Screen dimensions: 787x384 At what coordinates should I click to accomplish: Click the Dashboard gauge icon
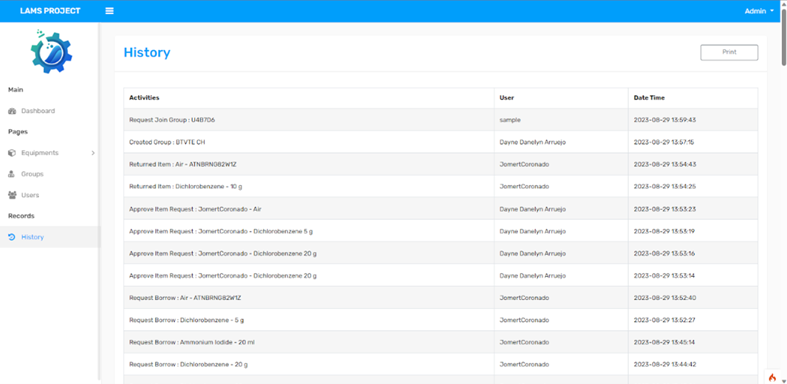tap(13, 111)
